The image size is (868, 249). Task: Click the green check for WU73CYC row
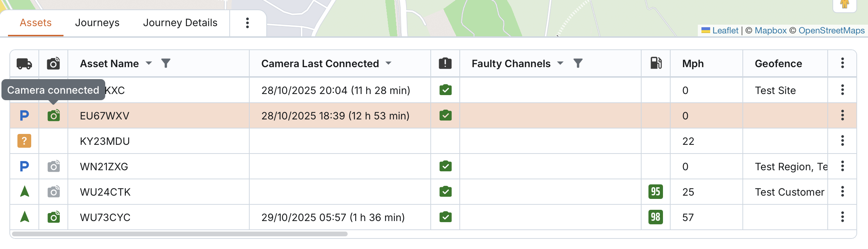point(445,217)
